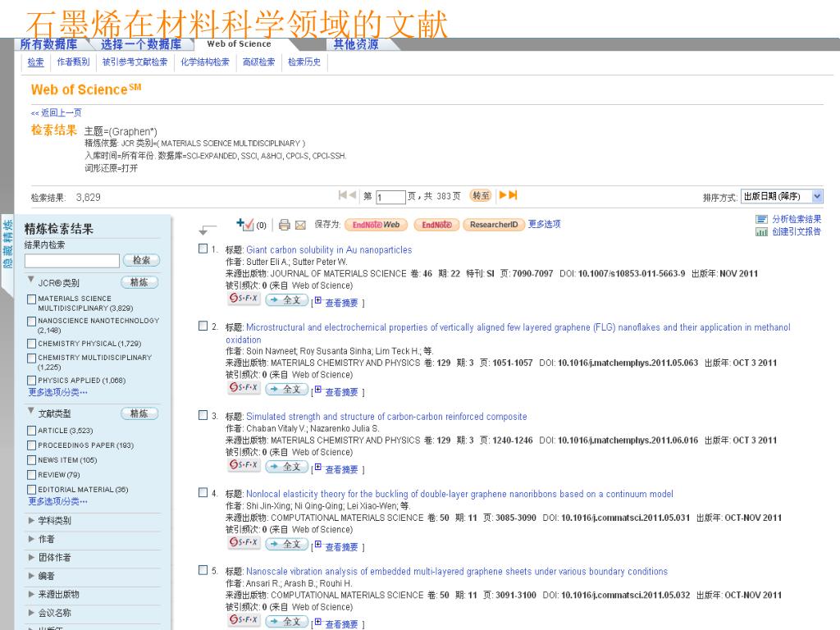Screen dimensions: 840x630
Task: Click the 结果内检索 text field
Action: [72, 261]
